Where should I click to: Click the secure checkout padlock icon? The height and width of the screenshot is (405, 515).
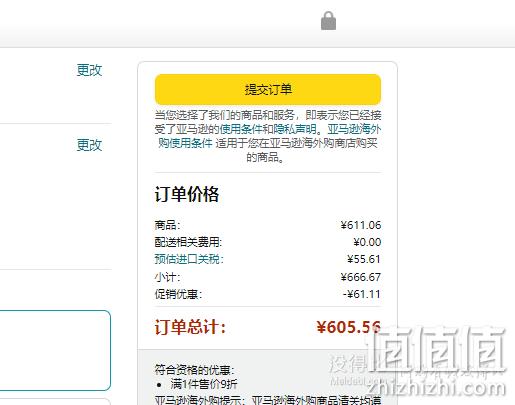point(328,21)
